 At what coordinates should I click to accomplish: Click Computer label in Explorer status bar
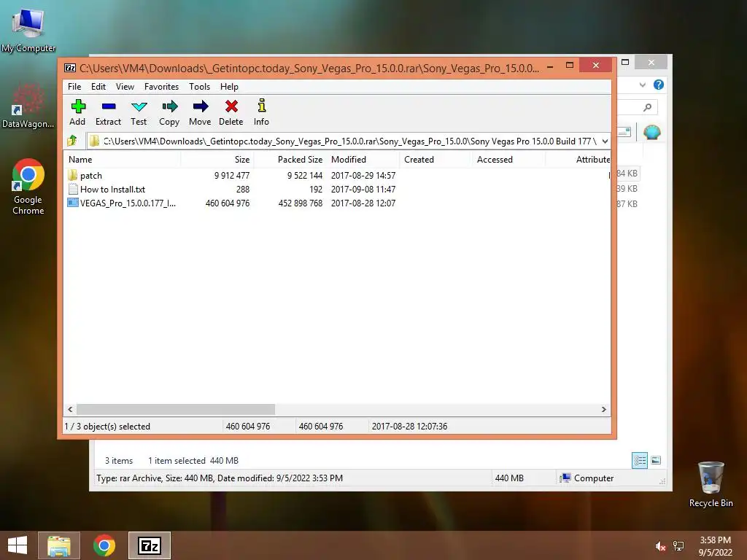(594, 478)
